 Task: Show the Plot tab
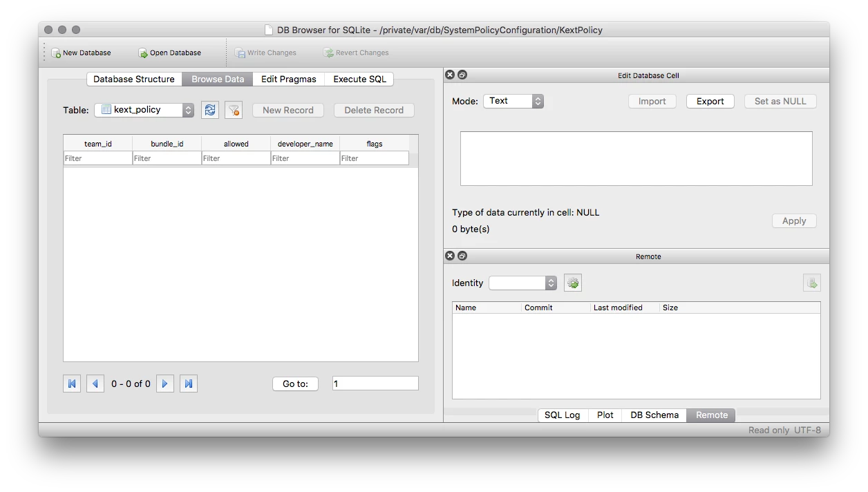point(605,415)
